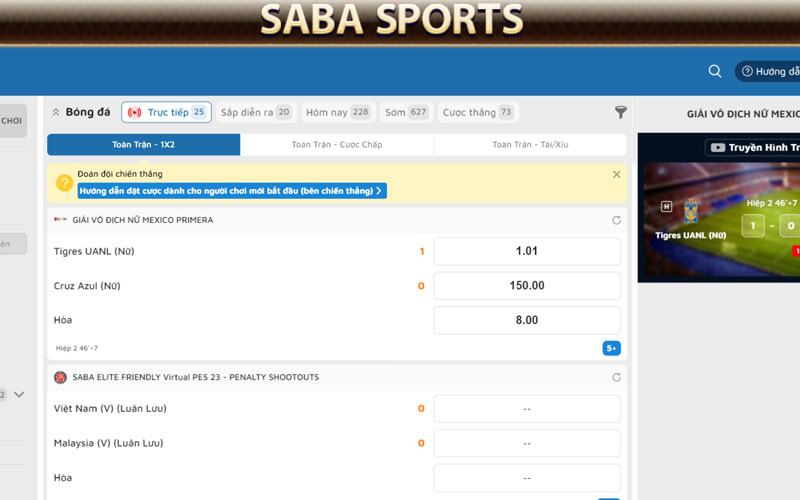Screen dimensions: 800x500
Task: Click the Hiệp 2 46'+7 match time
Action: click(x=77, y=348)
